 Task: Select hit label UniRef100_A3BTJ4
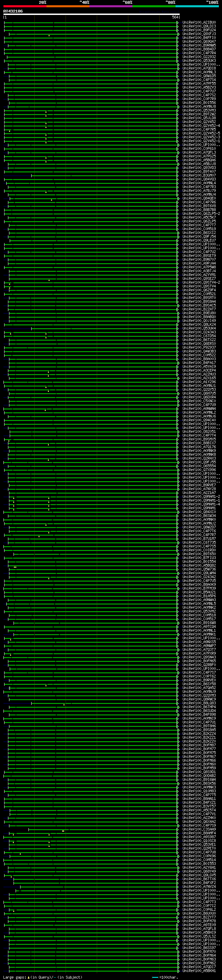(x=199, y=271)
